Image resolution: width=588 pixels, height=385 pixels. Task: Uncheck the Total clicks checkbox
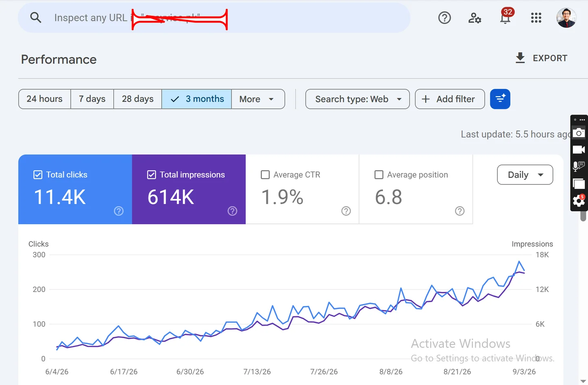click(x=38, y=175)
